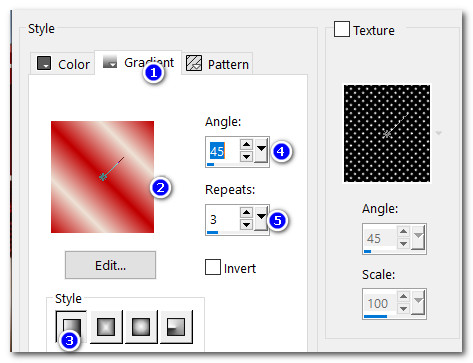Screen dimensions: 473x363
Task: Switch to the Color tab
Action: tap(62, 63)
